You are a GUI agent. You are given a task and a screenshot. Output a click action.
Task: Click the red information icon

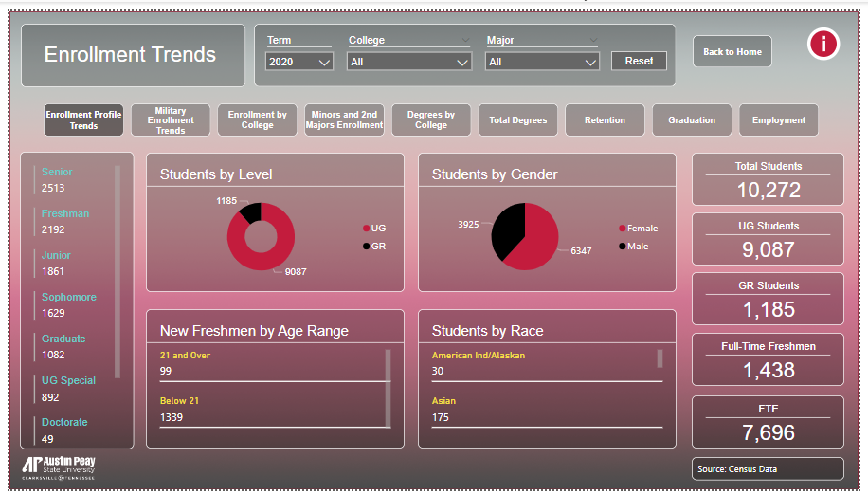click(823, 44)
